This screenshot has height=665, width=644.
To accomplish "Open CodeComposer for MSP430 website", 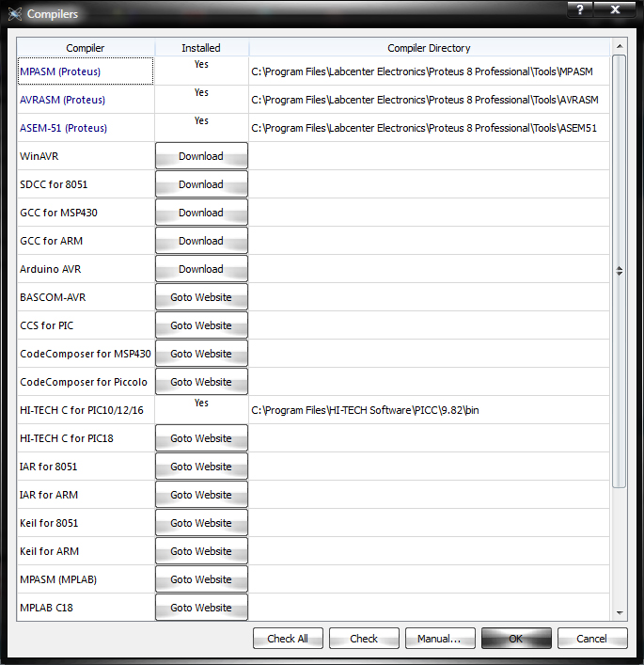I will coord(201,354).
